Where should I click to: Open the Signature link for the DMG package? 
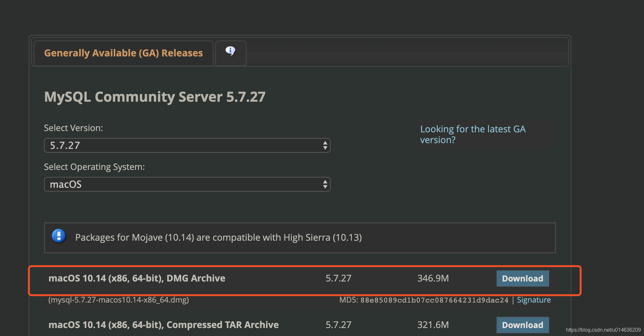coord(534,300)
